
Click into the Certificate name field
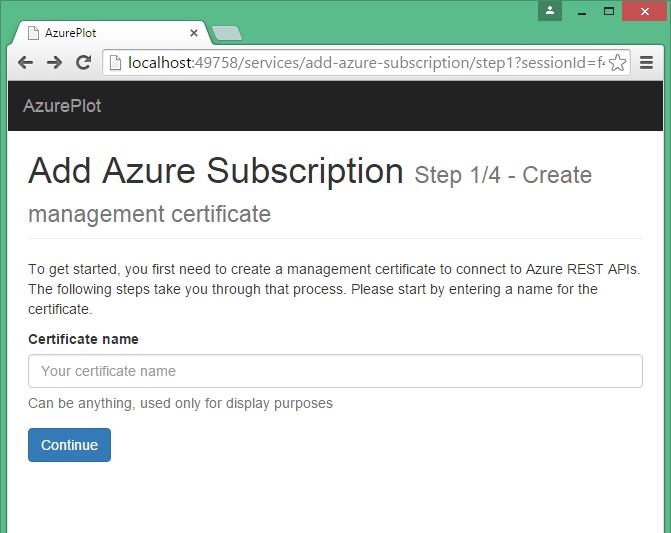pos(335,371)
